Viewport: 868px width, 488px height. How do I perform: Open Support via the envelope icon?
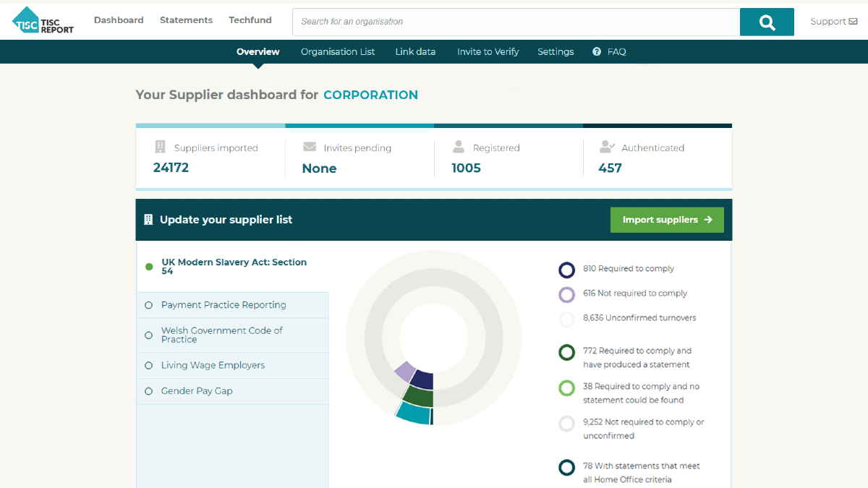point(853,21)
